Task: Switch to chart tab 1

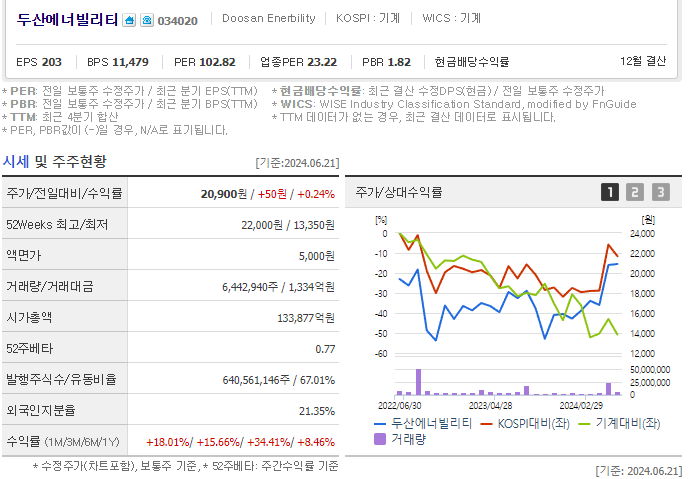Action: point(610,192)
